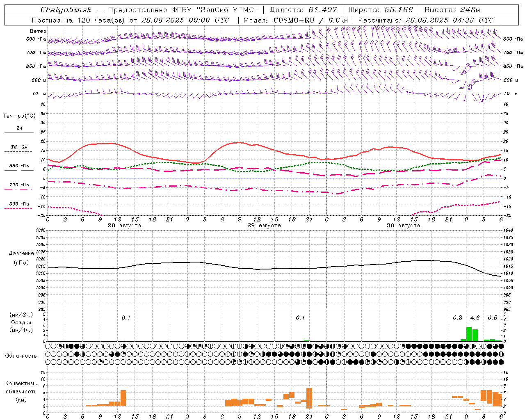Click the 30 августа date label
Screen dimensions: 525x420
pyautogui.click(x=404, y=226)
